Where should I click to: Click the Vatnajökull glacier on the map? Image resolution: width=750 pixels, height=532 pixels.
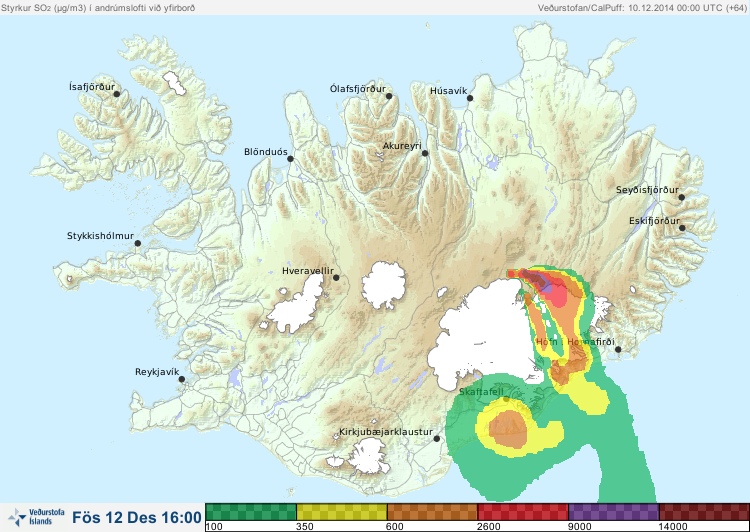pos(485,335)
